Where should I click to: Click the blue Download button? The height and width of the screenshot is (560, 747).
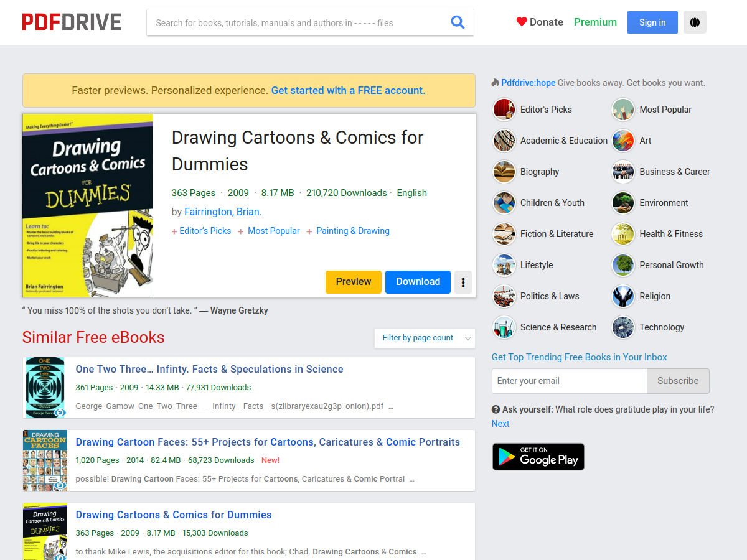pyautogui.click(x=418, y=282)
